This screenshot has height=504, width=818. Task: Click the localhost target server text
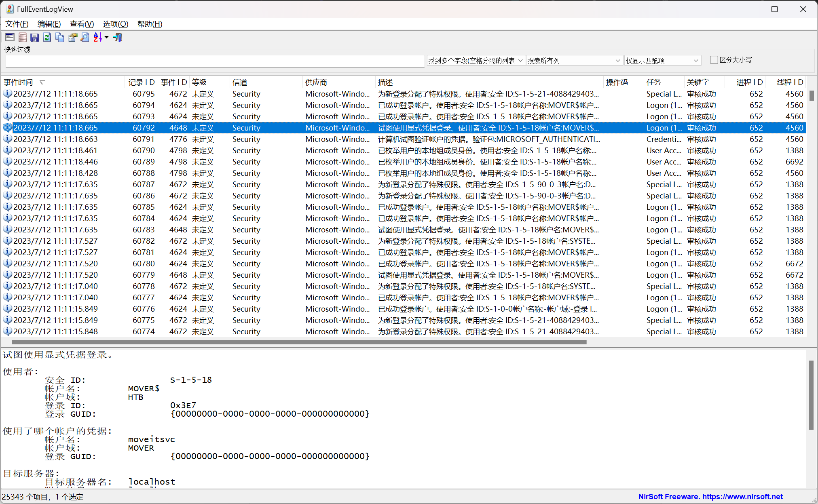point(152,482)
